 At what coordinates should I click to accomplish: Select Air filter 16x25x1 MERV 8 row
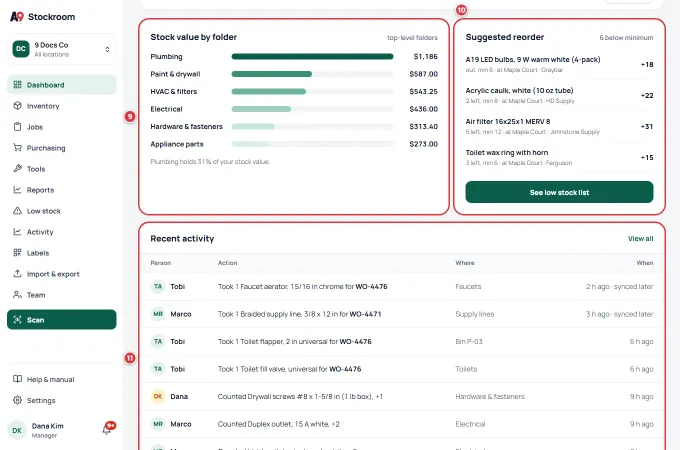(559, 126)
